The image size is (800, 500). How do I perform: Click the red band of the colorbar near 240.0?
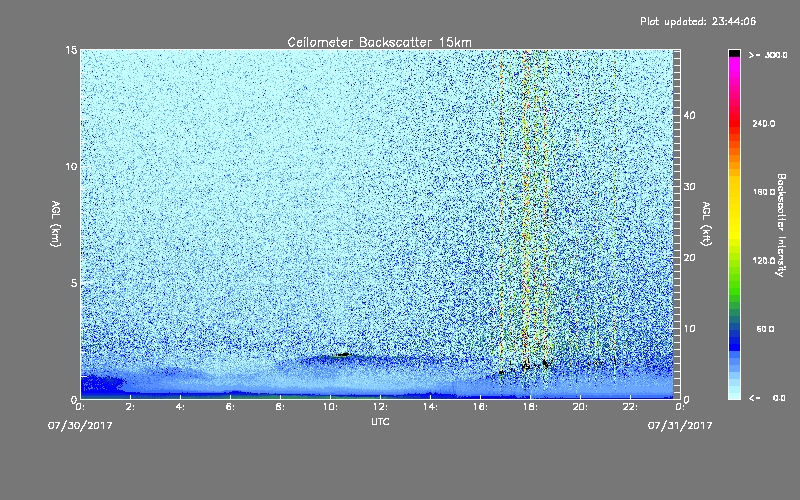pyautogui.click(x=734, y=124)
